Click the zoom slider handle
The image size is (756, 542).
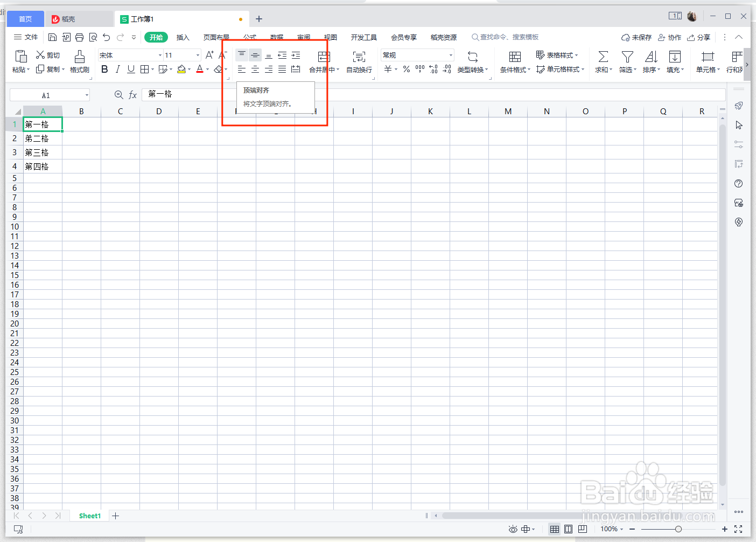point(678,529)
